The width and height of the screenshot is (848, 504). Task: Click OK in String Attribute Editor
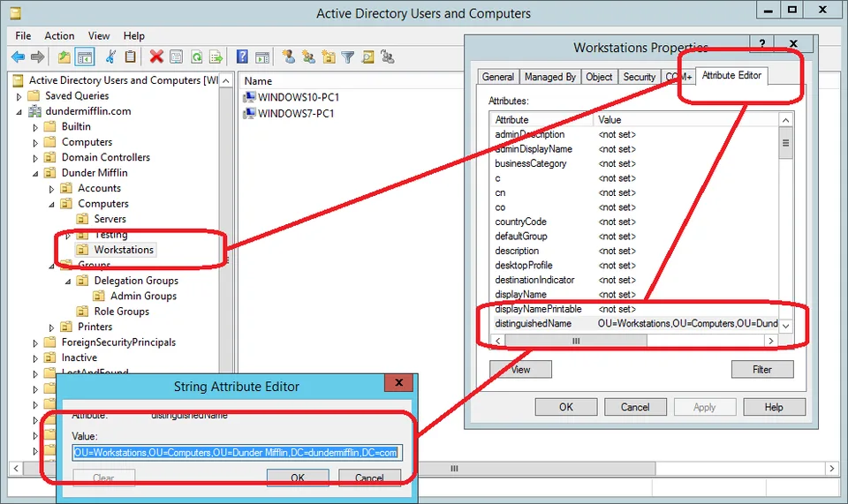[x=298, y=478]
